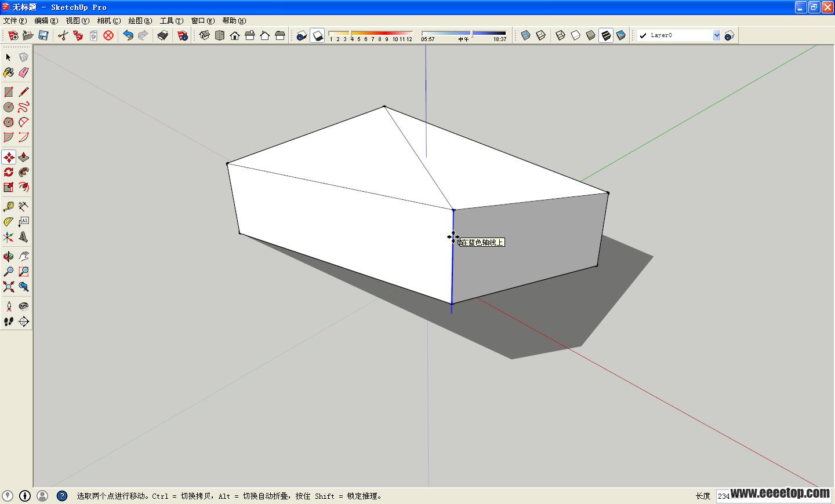Viewport: 835px width, 504px height.
Task: Switch to the Iso view
Action: 205,35
